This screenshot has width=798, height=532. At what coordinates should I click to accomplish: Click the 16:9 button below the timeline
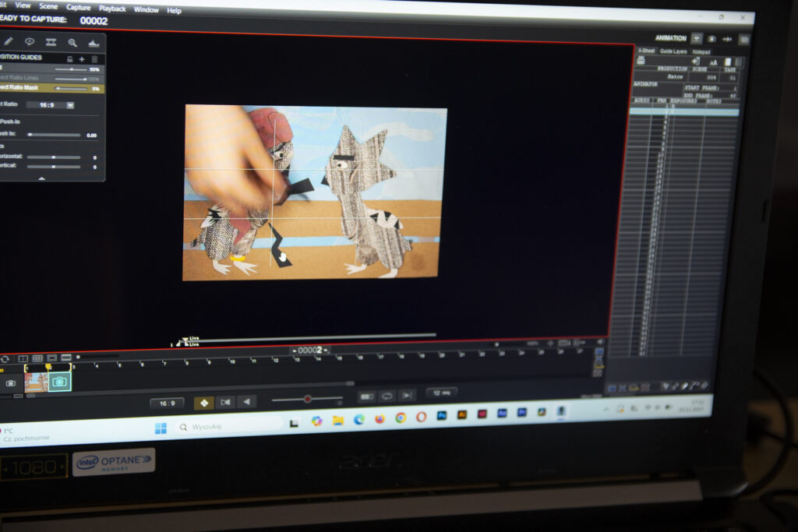pyautogui.click(x=166, y=403)
